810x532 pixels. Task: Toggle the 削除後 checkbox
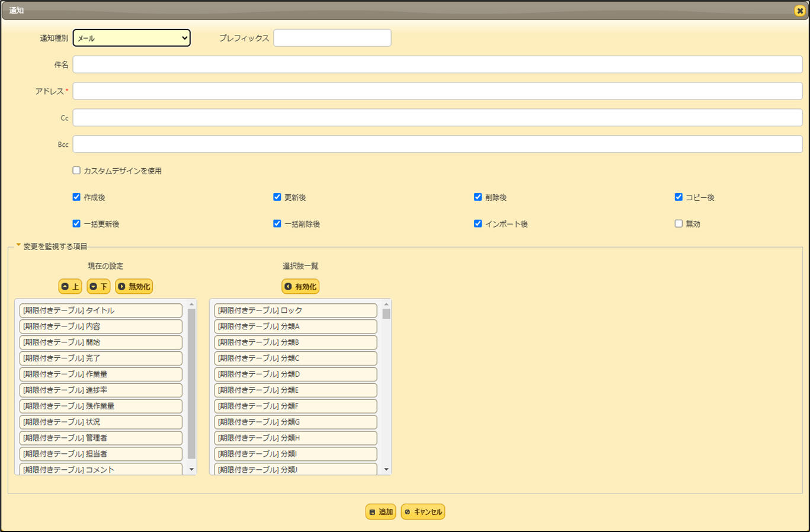click(x=478, y=197)
